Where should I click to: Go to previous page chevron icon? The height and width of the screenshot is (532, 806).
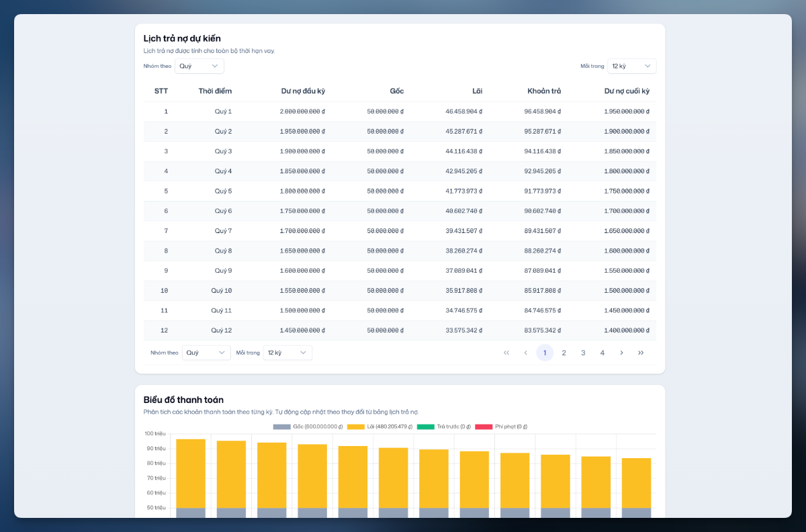tap(525, 353)
